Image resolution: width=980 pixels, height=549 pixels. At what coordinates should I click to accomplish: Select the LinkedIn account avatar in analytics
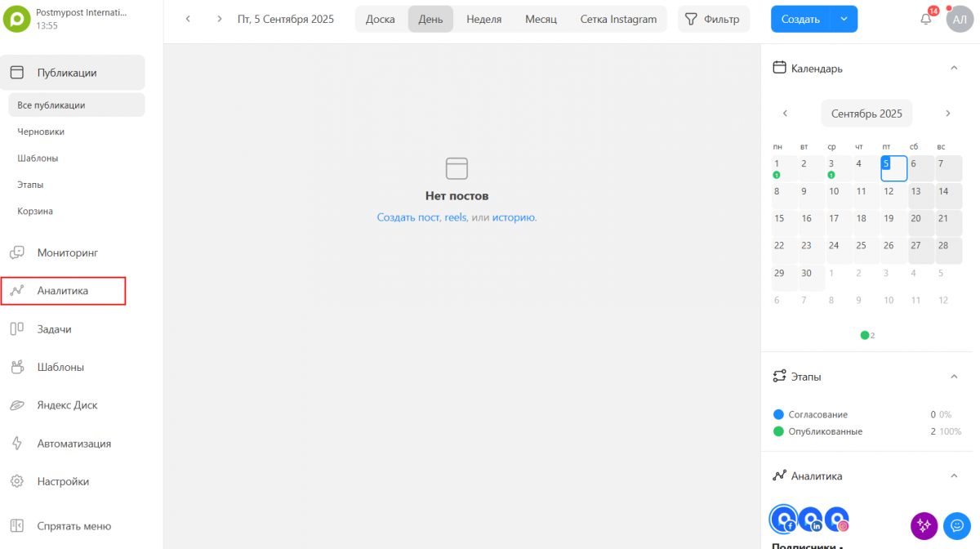click(x=810, y=519)
